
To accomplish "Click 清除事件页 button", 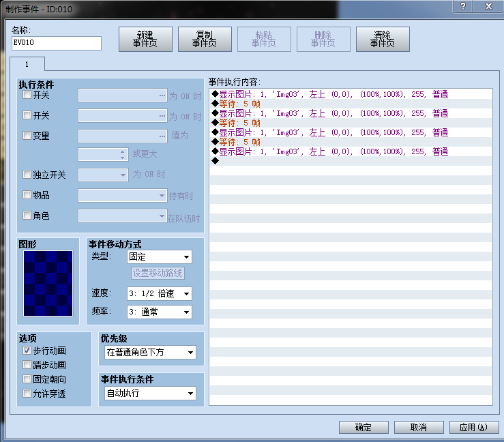I will pos(383,39).
